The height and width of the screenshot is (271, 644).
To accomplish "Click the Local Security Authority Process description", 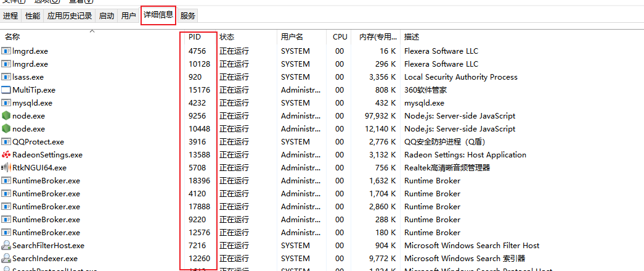I will point(461,77).
